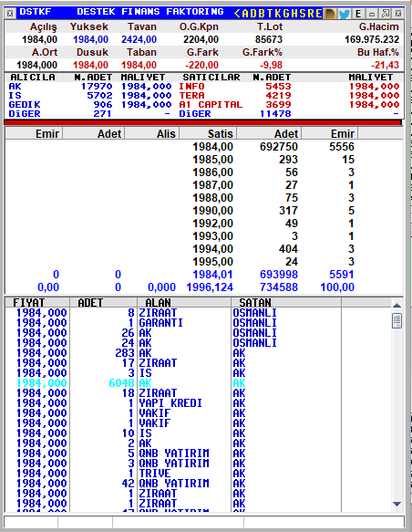The image size is (412, 532).
Task: Click the Tavan value 2424,00
Action: 139,40
